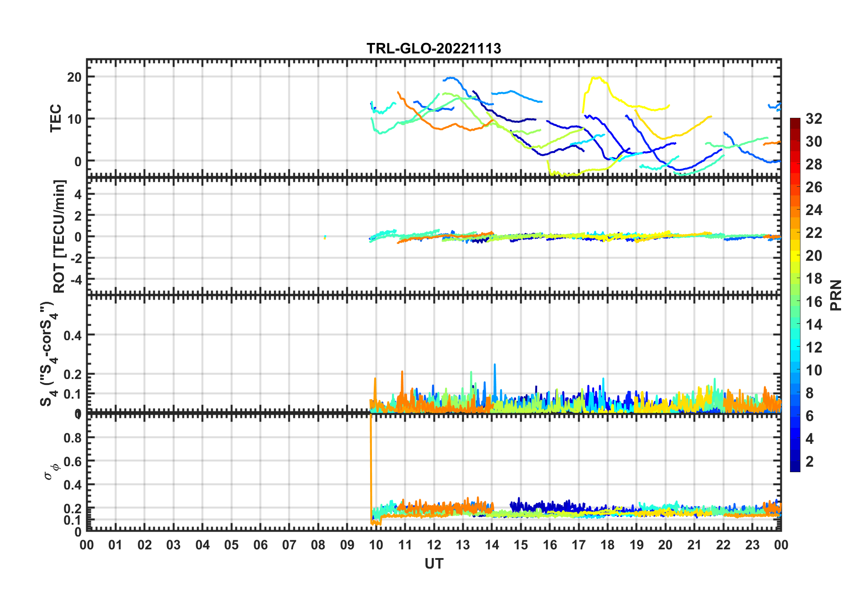Click x-axis tick label 10
Image resolution: width=868 pixels, height=590 pixels.
376,545
